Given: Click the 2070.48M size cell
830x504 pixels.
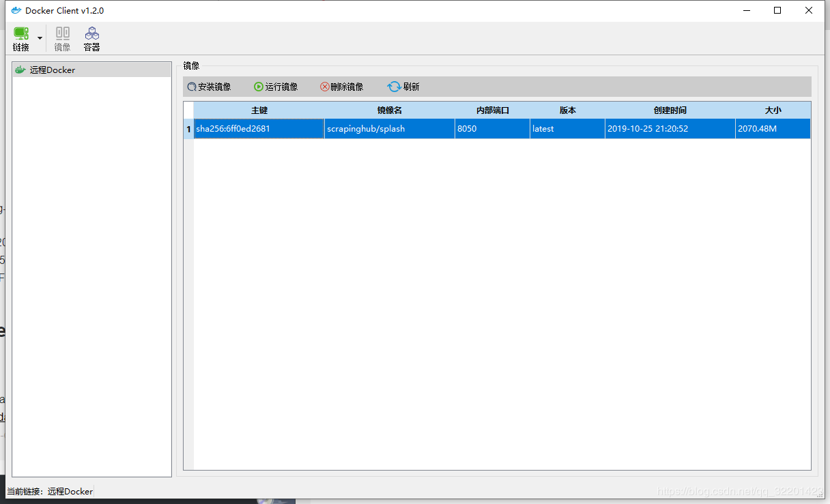Looking at the screenshot, I should (x=773, y=128).
